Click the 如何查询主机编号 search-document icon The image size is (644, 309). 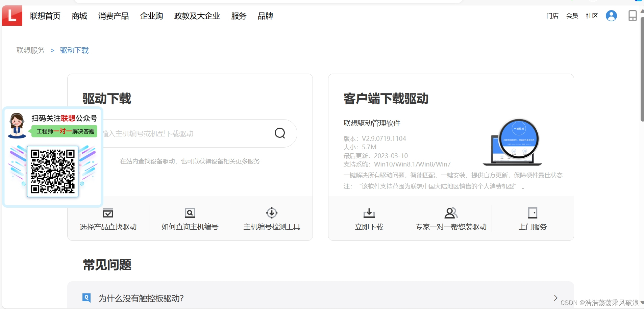coord(190,213)
